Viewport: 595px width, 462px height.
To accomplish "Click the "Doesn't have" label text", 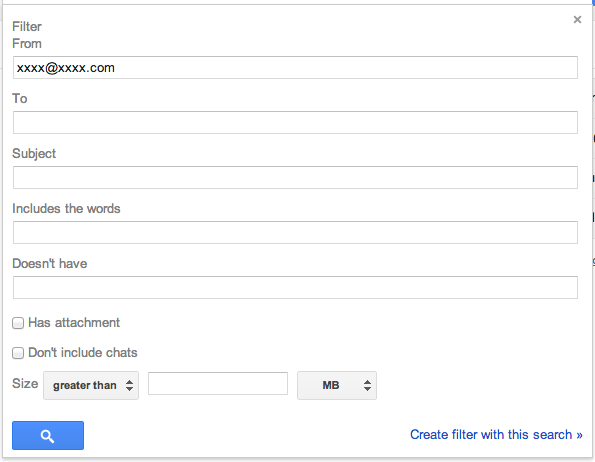I will (50, 264).
